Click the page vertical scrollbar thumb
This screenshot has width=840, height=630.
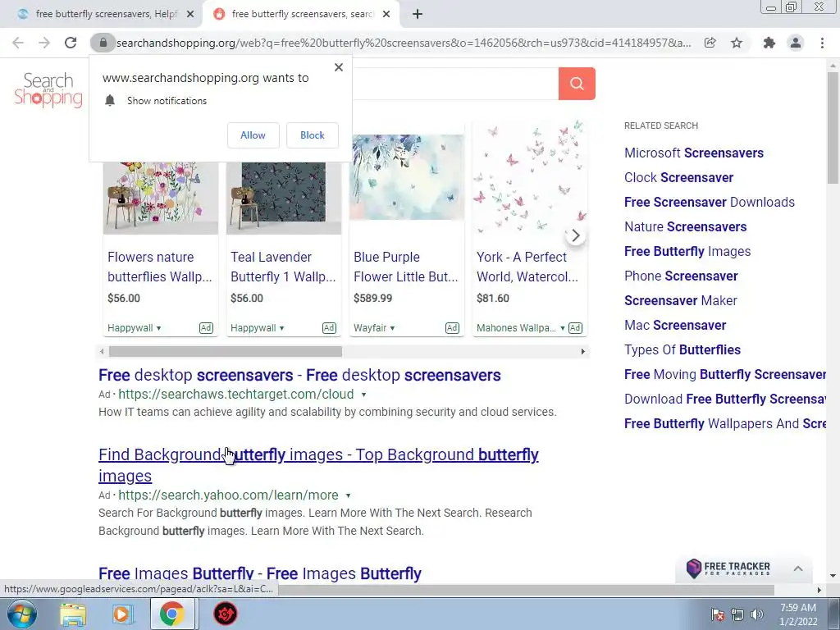tap(833, 127)
